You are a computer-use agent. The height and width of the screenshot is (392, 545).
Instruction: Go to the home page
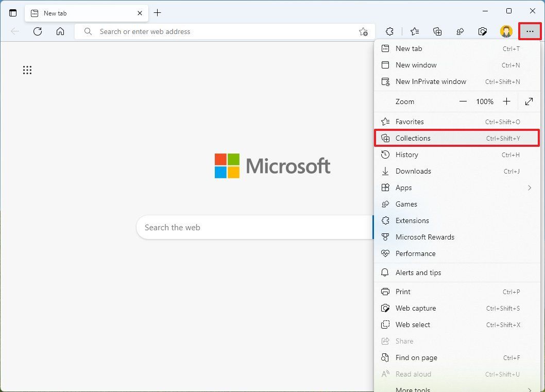(x=60, y=31)
